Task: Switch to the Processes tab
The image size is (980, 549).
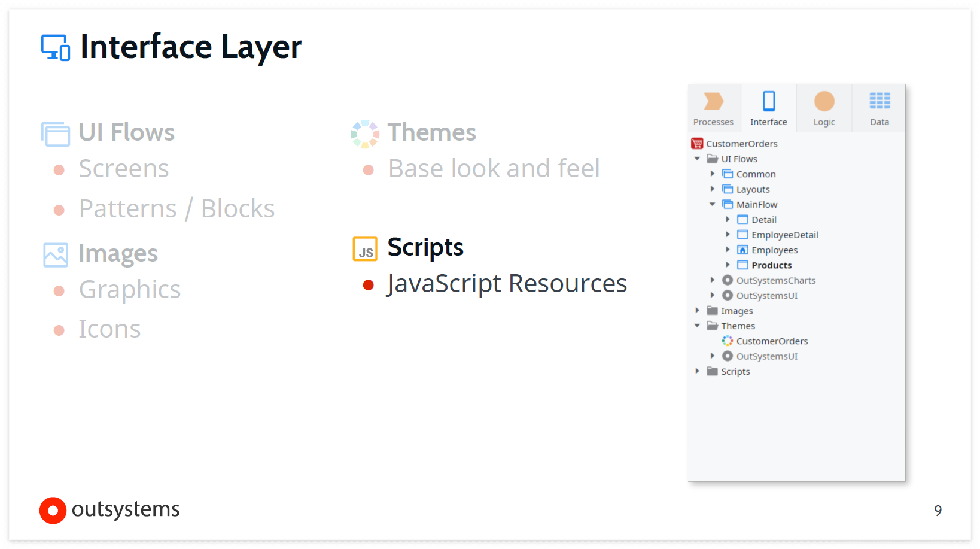Action: coord(713,108)
